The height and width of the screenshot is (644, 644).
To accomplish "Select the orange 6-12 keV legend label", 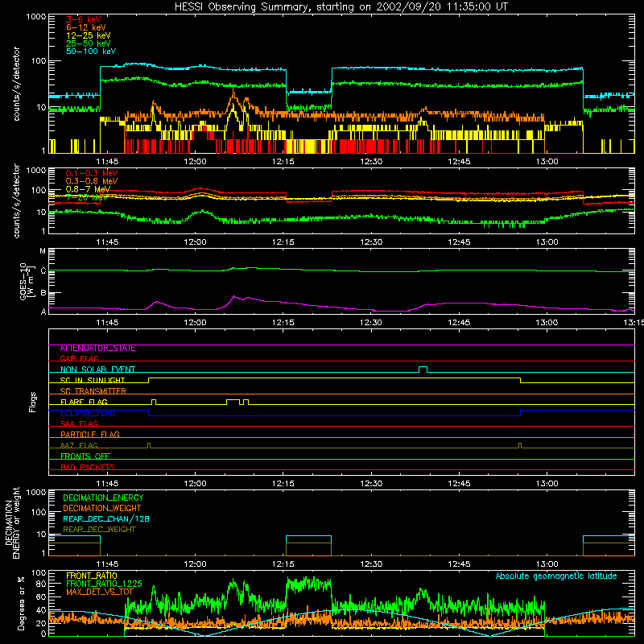I will (x=86, y=27).
